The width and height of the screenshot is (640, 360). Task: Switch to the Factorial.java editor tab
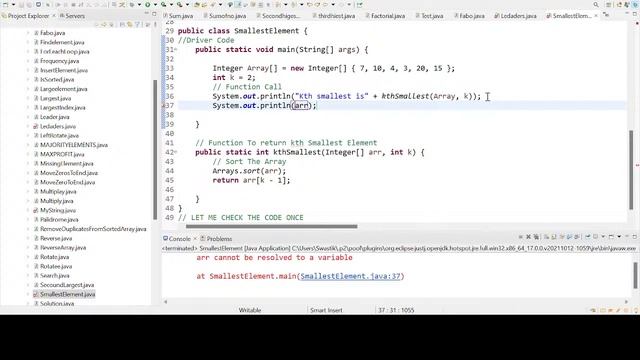point(385,16)
